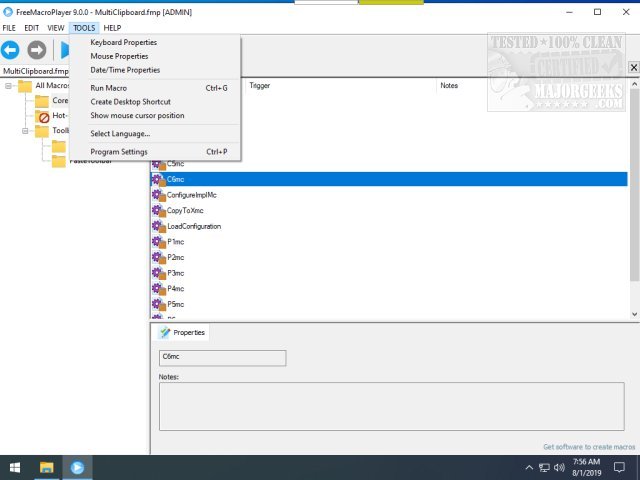Open the EDIT menu
This screenshot has width=640, height=480.
[31, 28]
